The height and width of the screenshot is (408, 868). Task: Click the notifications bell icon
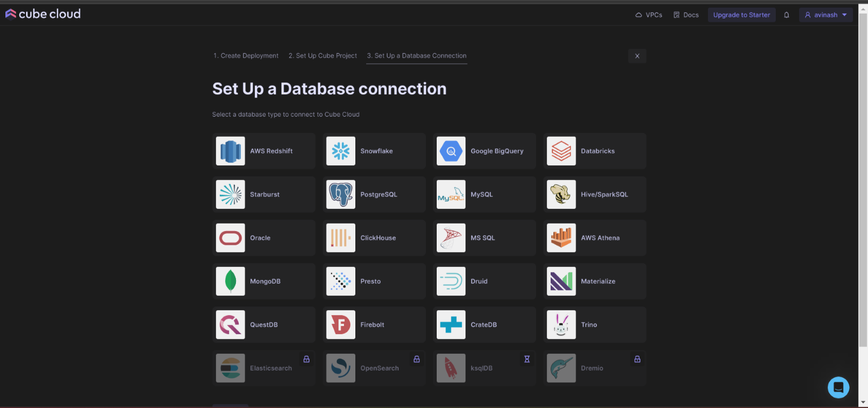(x=787, y=15)
